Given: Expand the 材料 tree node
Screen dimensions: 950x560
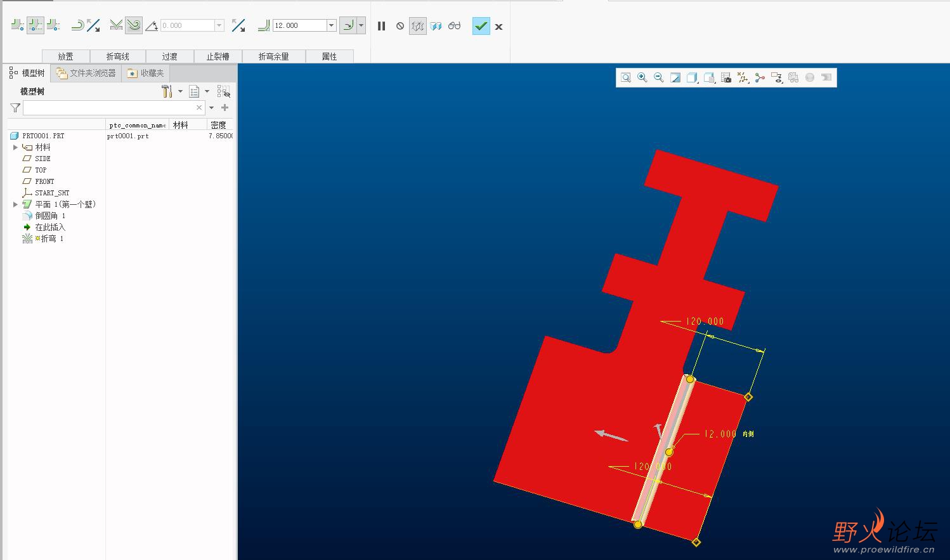Looking at the screenshot, I should point(15,147).
